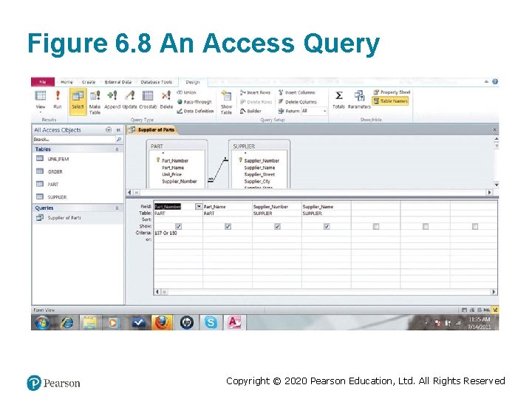Uncheck Show for Supplier_Name column
Image resolution: width=532 pixels, height=399 pixels.
(327, 226)
